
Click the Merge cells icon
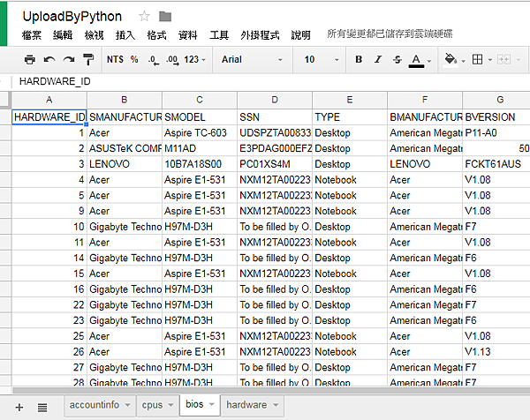(x=503, y=60)
